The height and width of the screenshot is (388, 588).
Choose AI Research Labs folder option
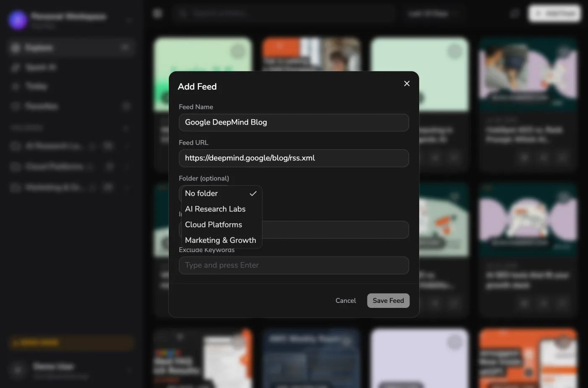tap(222, 209)
